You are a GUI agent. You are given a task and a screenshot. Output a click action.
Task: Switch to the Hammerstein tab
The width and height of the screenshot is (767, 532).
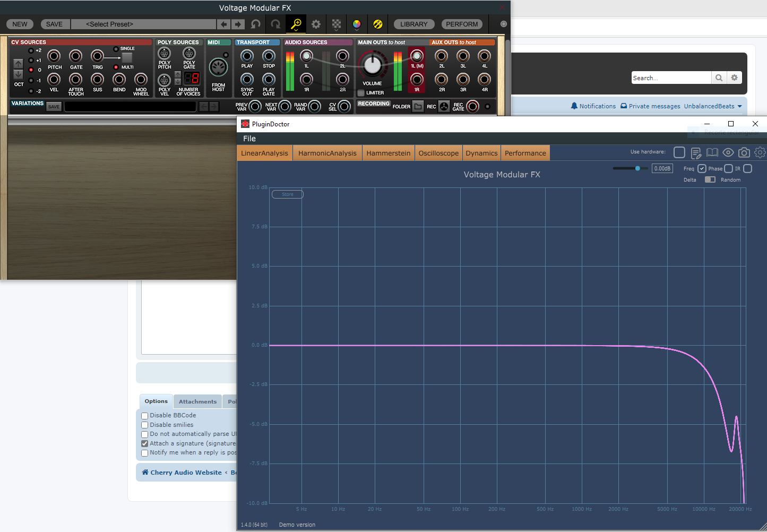pyautogui.click(x=388, y=153)
